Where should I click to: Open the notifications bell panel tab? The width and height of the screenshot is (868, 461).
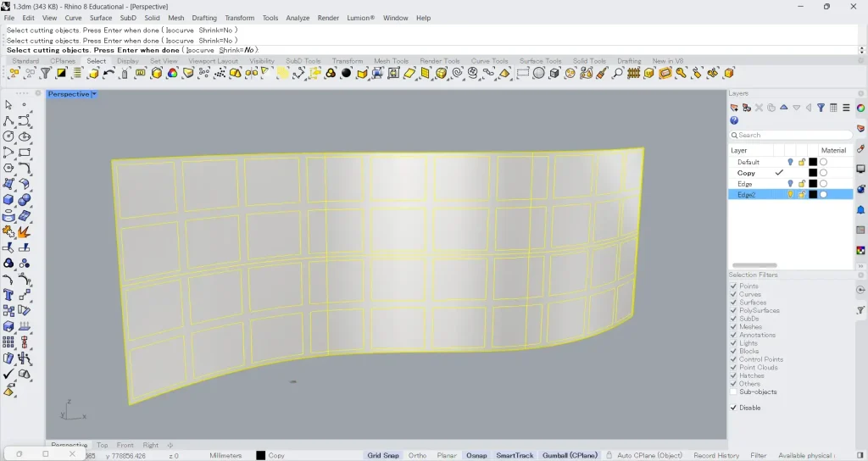click(x=861, y=210)
